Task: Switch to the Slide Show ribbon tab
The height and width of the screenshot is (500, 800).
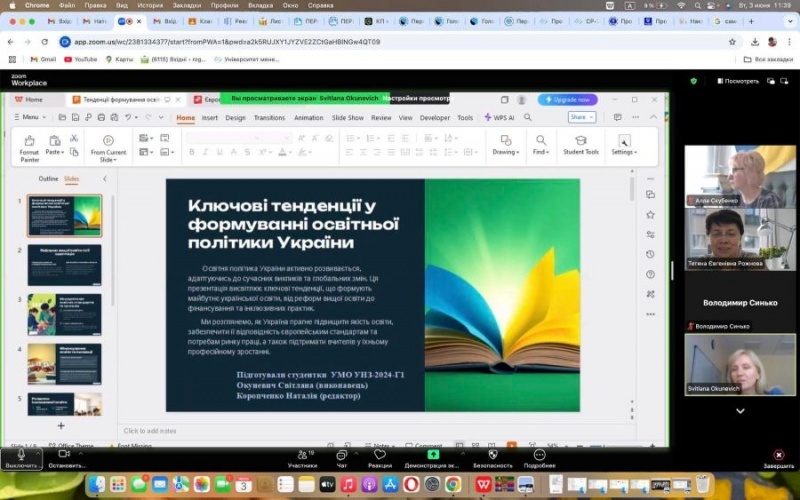Action: click(348, 117)
